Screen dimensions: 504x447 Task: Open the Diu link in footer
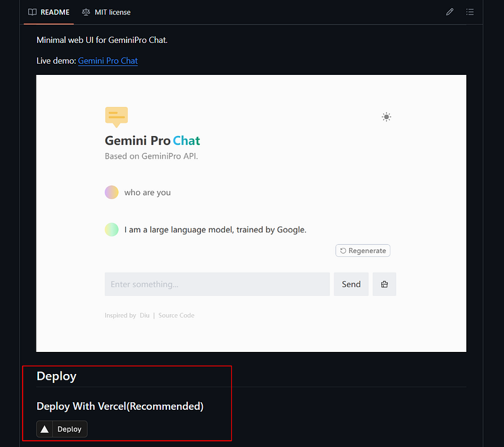click(145, 315)
